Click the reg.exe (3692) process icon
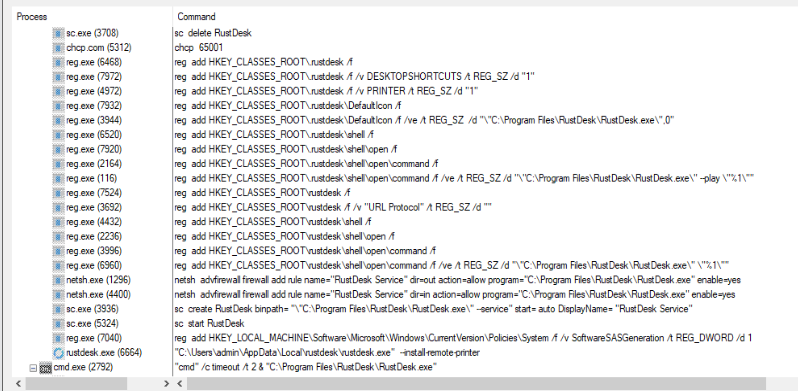The image size is (798, 391). [x=59, y=207]
